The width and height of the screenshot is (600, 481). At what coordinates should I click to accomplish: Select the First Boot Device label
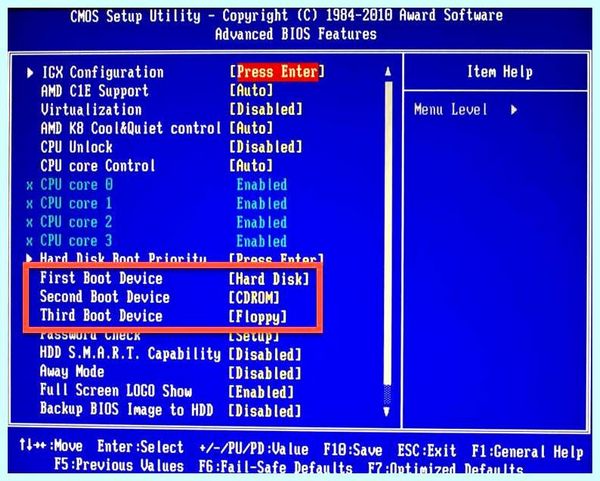pyautogui.click(x=101, y=278)
